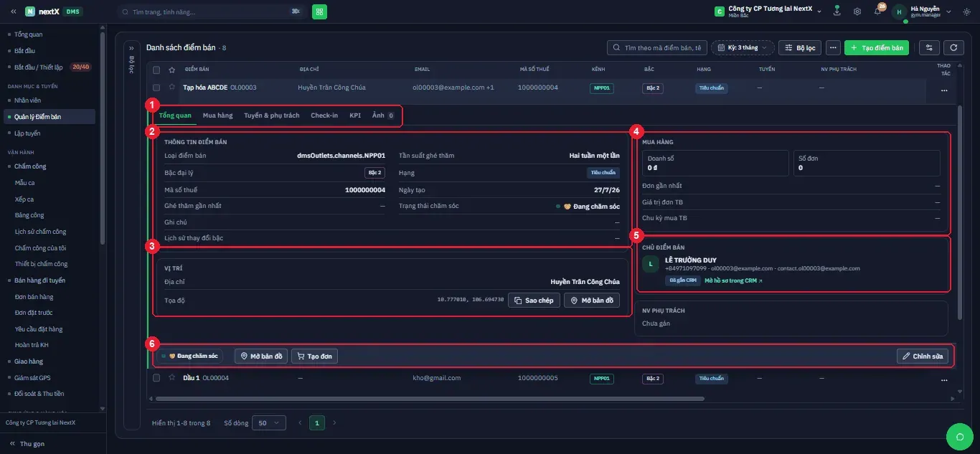Open the green apps grid icon

[x=319, y=11]
